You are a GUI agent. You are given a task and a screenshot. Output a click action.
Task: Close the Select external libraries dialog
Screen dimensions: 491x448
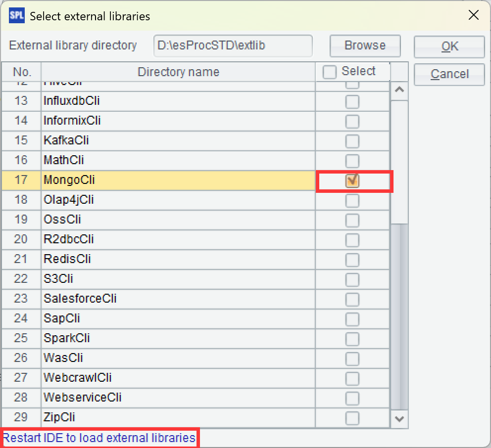[474, 15]
